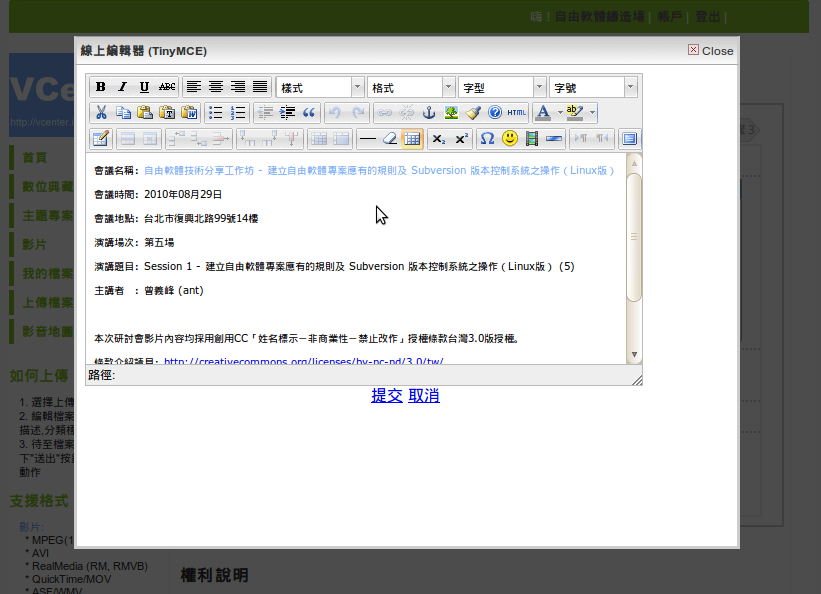Image resolution: width=821 pixels, height=594 pixels.
Task: Copy the selected content
Action: tap(123, 113)
